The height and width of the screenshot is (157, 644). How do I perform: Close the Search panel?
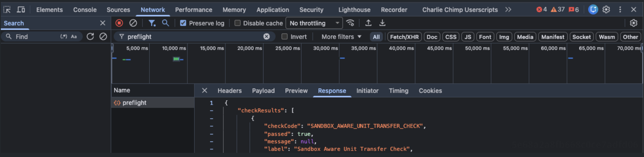tap(103, 23)
